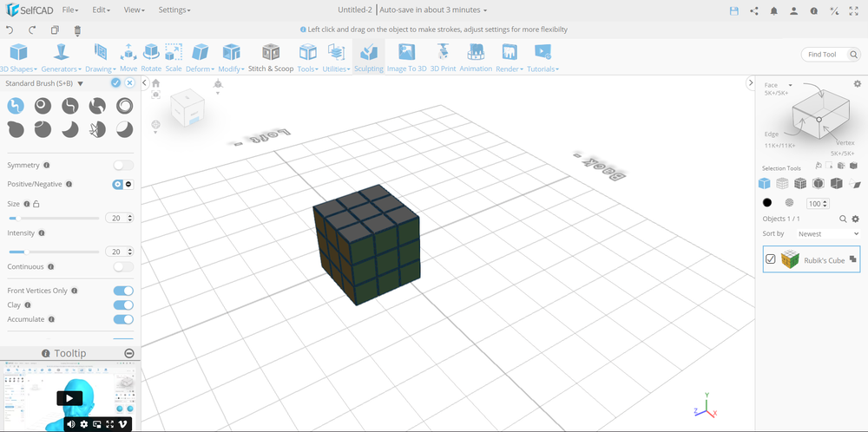Minimize the Tooltip panel
Screen dimensions: 868x432
click(129, 353)
